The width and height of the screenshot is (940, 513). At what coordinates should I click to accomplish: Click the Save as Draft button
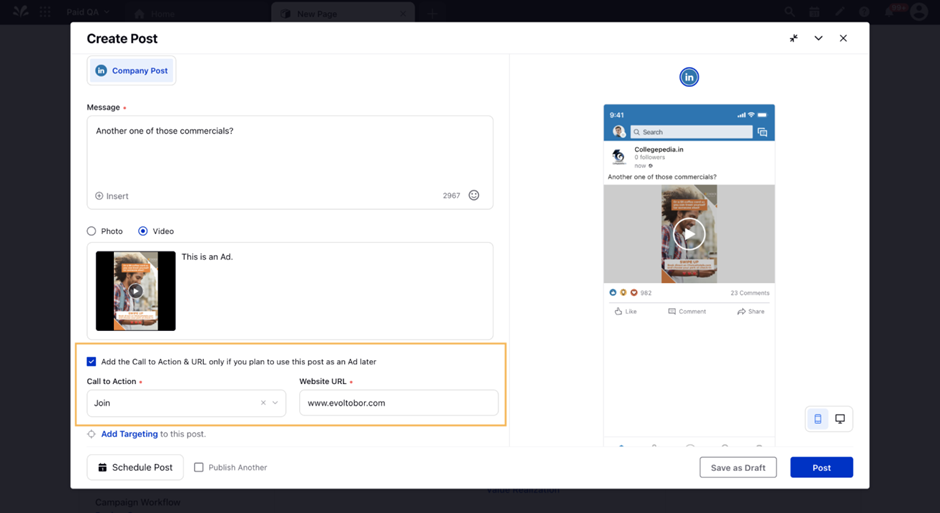[x=738, y=468]
